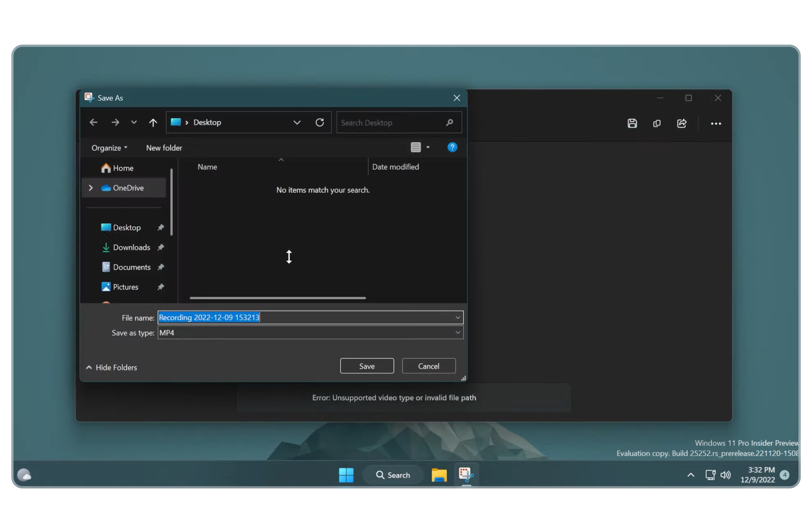The image size is (812, 532).
Task: Click Cancel to dismiss dialog
Action: pos(429,366)
